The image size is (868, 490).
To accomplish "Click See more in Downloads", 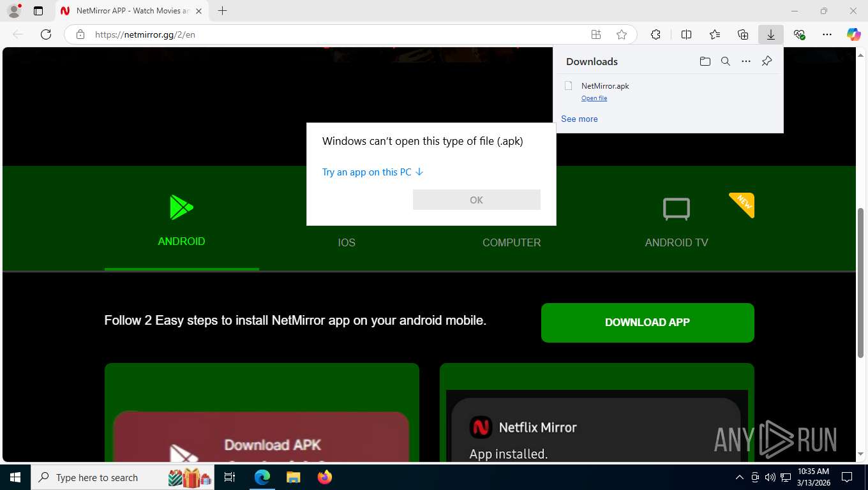I will pyautogui.click(x=580, y=119).
